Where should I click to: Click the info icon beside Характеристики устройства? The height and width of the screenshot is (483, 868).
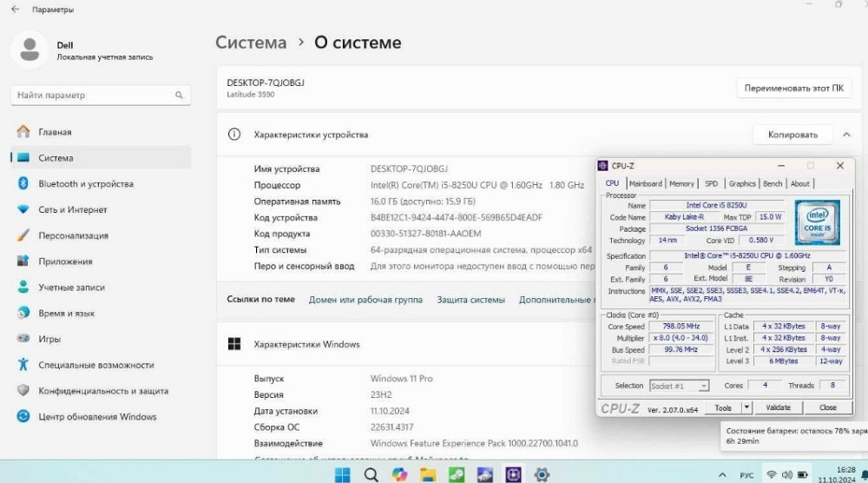point(234,135)
